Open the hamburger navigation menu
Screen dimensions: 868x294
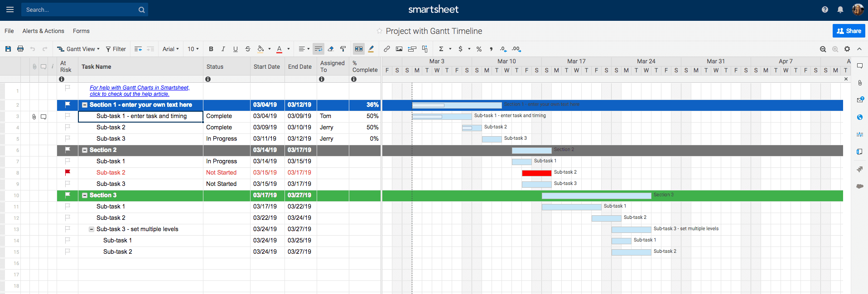click(x=10, y=9)
